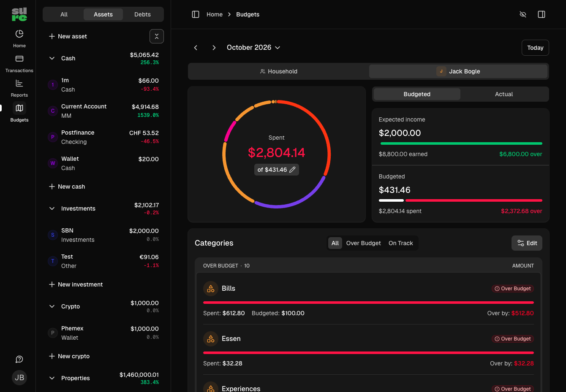
Task: Edit the budgeted amount pencil icon
Action: pyautogui.click(x=292, y=170)
